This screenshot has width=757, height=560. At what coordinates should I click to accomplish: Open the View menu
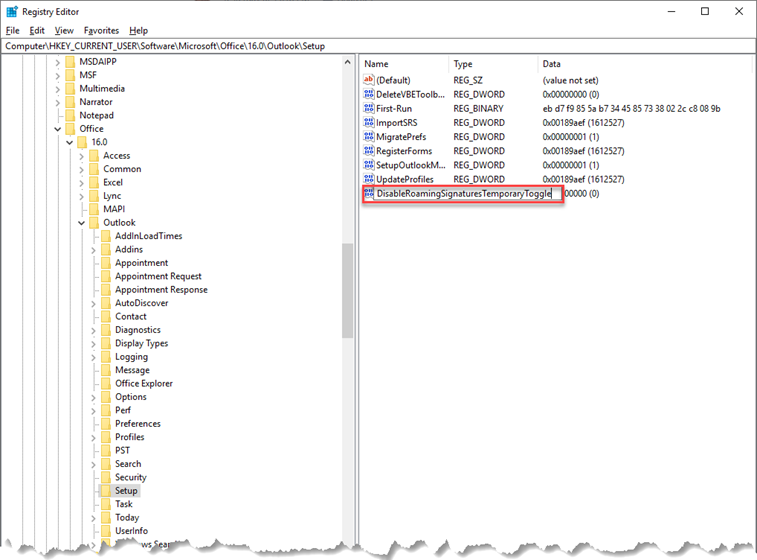[64, 30]
